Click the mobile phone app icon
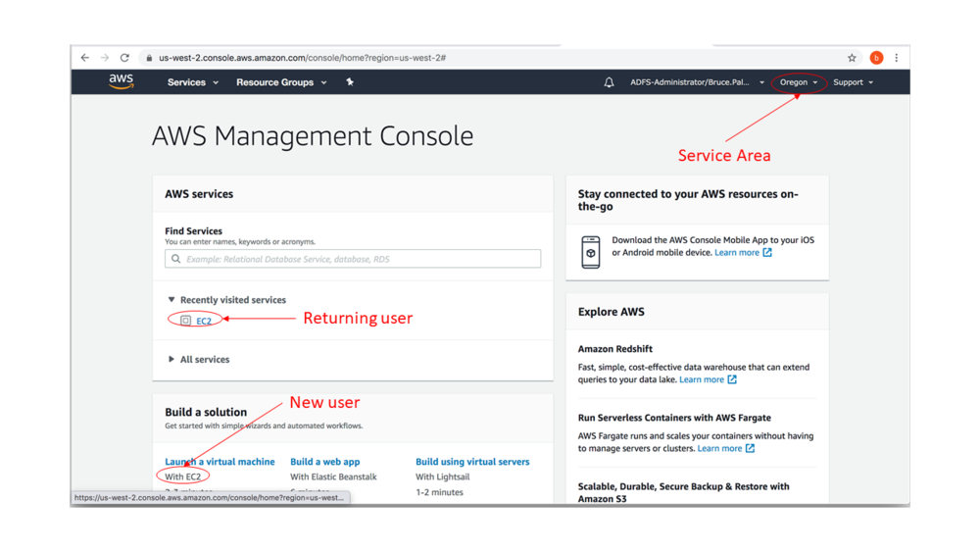Viewport: 980px width, 552px height. (x=591, y=252)
